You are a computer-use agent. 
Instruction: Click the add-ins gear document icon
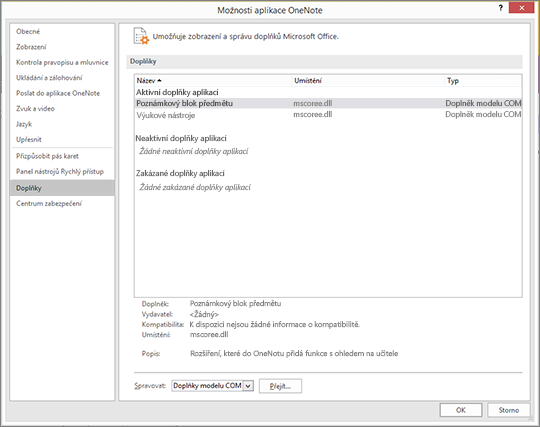pos(141,36)
